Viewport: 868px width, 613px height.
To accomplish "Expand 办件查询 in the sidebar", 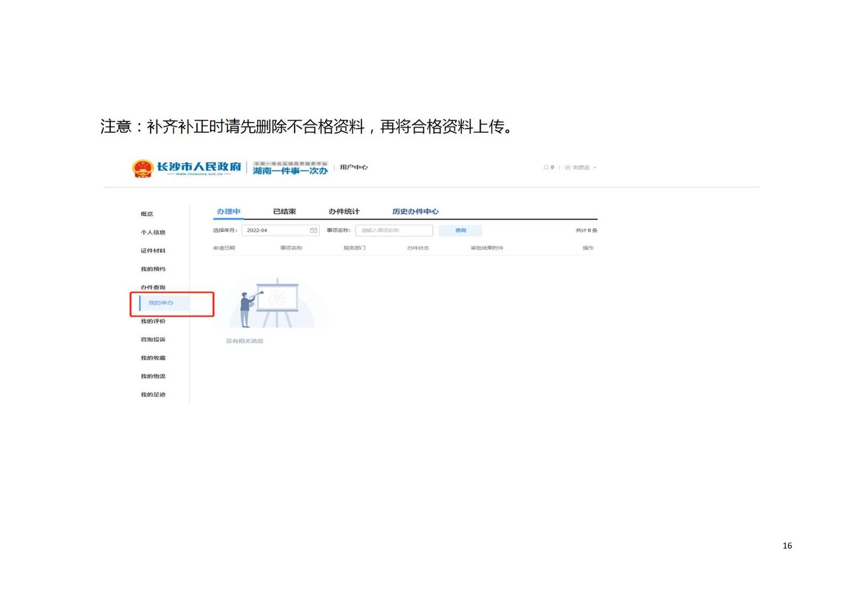I will point(153,288).
